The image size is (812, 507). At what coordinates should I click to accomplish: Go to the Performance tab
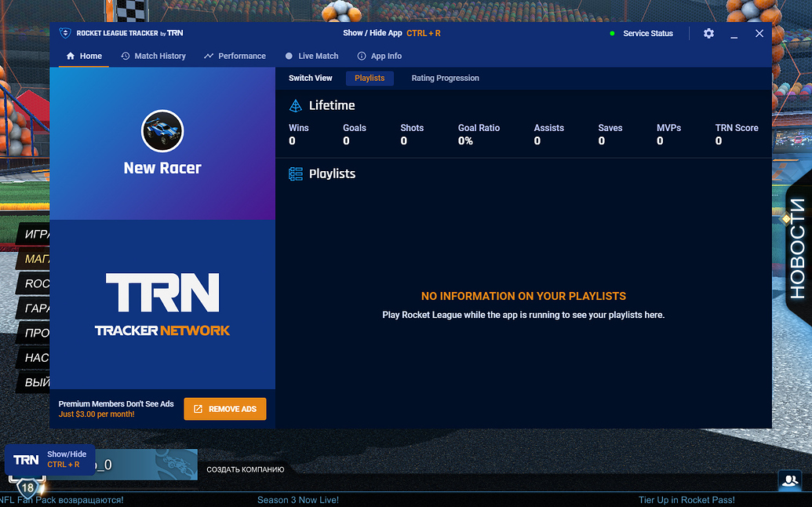click(235, 56)
